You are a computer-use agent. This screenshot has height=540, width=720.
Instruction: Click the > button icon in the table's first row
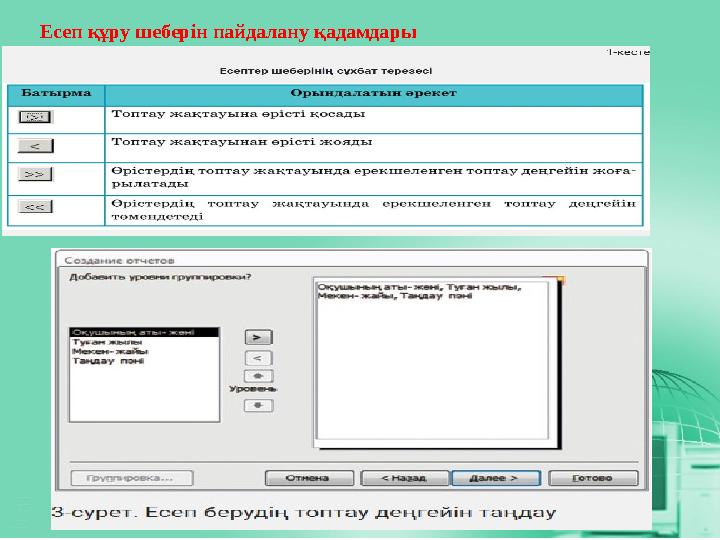tap(36, 117)
